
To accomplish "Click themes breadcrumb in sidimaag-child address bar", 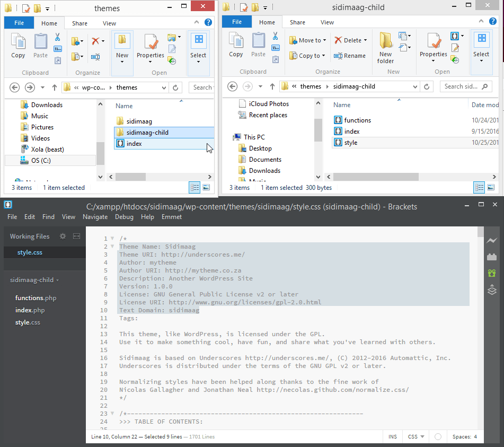I will 311,86.
